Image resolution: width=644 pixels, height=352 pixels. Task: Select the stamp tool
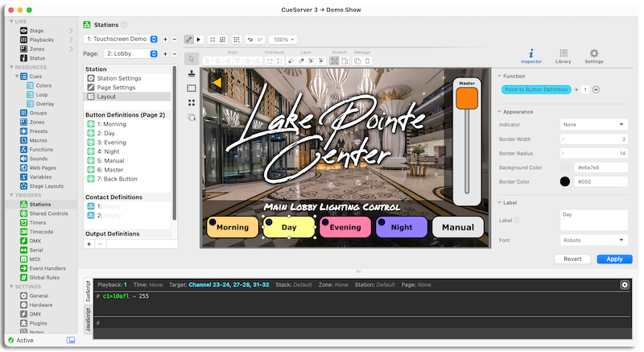(192, 73)
